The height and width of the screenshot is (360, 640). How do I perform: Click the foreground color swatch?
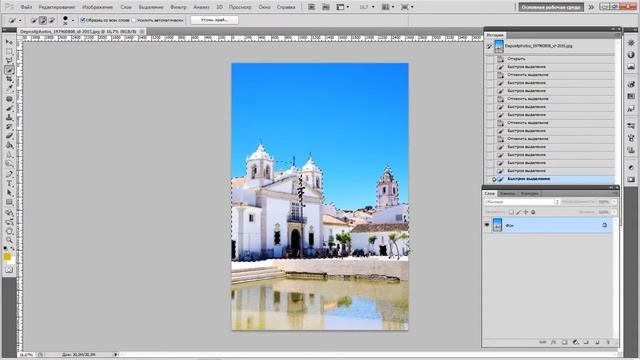pyautogui.click(x=7, y=256)
